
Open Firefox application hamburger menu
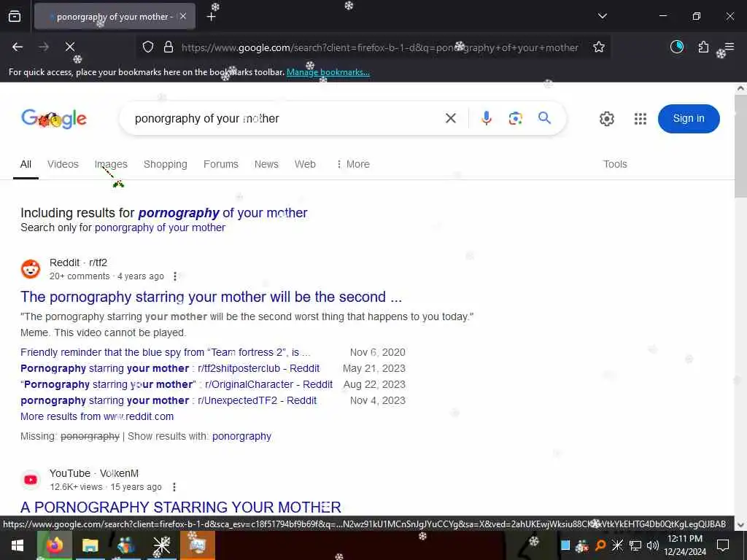[729, 47]
